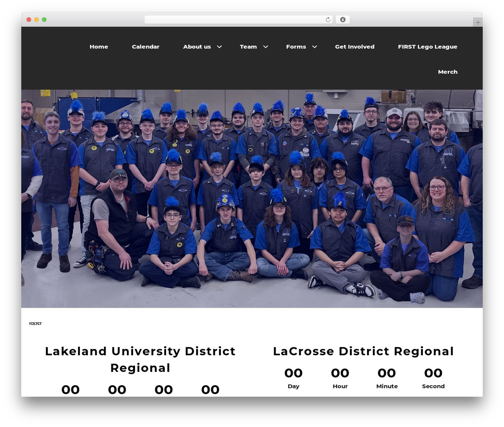The height and width of the screenshot is (427, 504).
Task: Visit the FIRST Lego League page
Action: (x=428, y=46)
